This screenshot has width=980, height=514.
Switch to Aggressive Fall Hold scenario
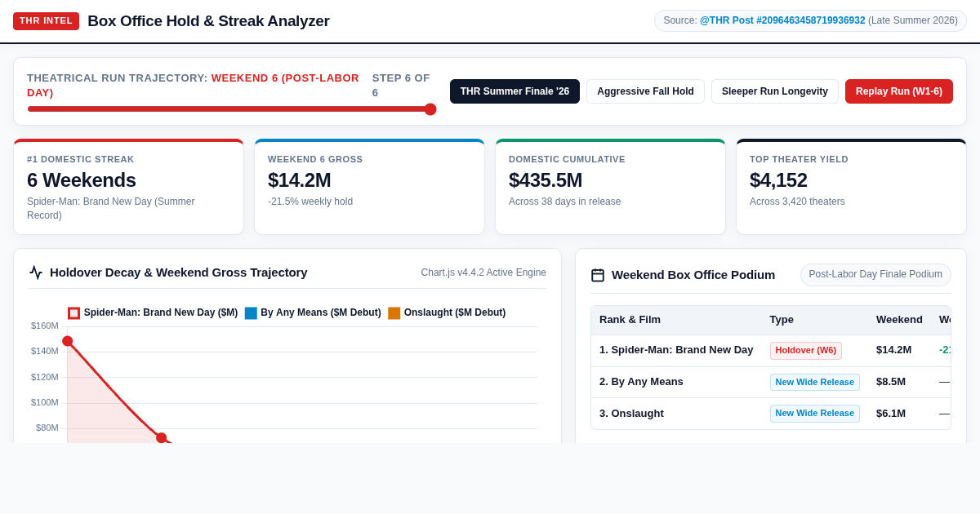(x=645, y=91)
